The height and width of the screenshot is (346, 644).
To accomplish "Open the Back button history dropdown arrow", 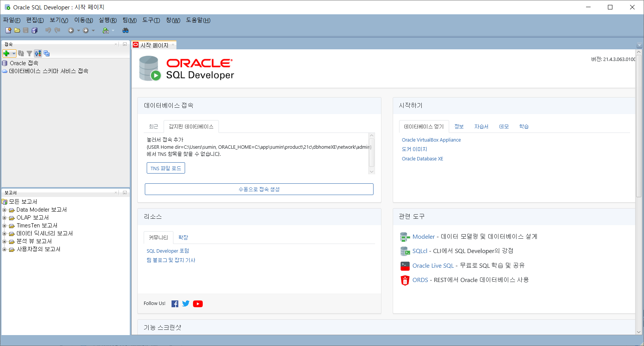I will point(78,30).
